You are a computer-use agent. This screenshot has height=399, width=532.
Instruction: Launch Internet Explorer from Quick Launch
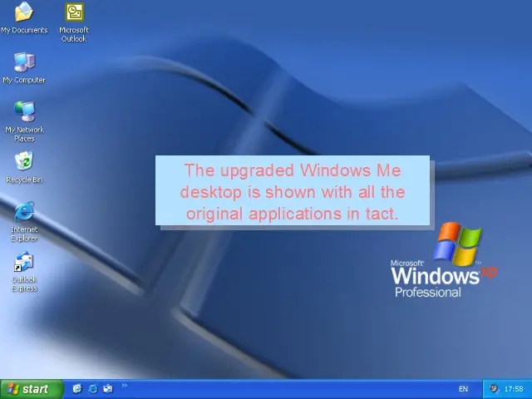coord(92,388)
